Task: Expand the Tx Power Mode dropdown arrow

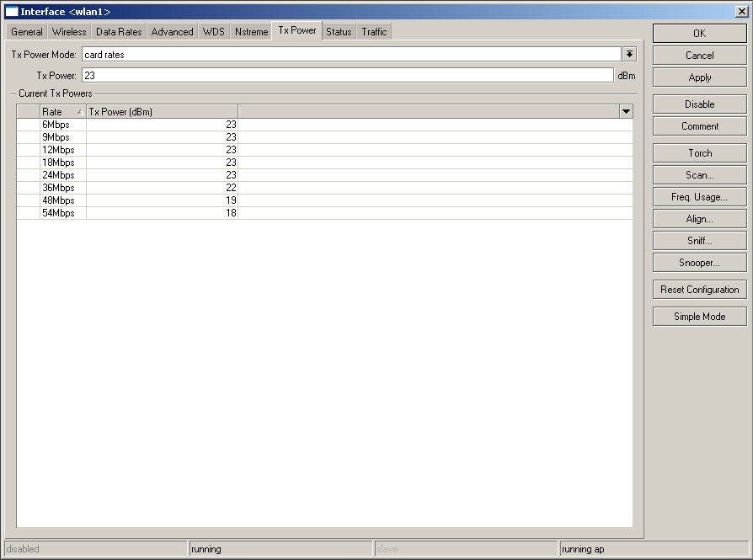Action: click(629, 54)
